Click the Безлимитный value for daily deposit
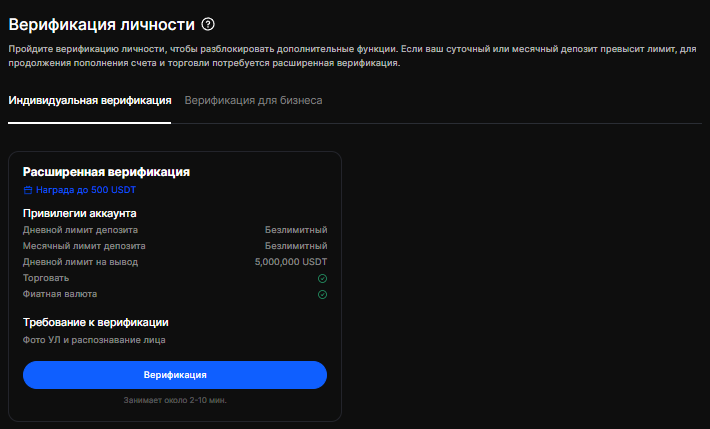The image size is (710, 429). click(x=296, y=230)
